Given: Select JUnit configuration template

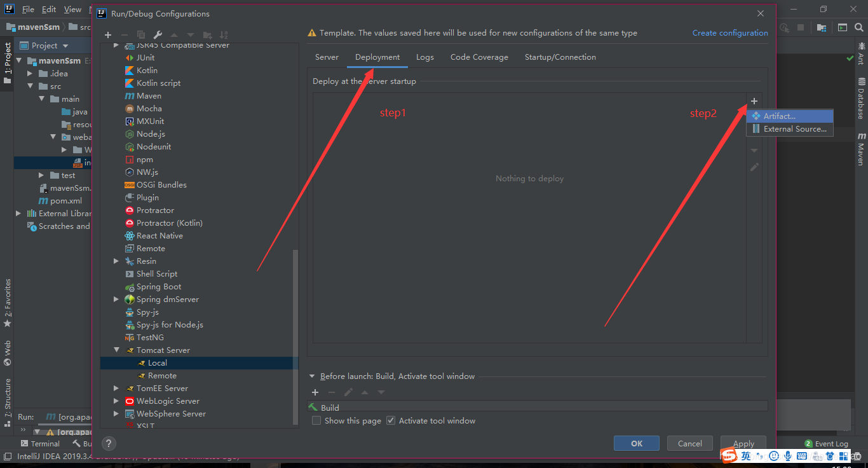Looking at the screenshot, I should 140,58.
